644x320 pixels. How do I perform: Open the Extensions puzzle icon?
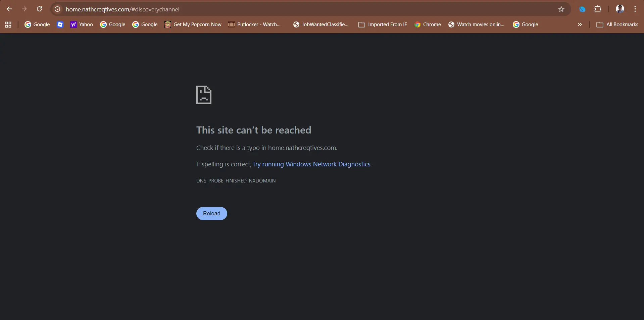pyautogui.click(x=598, y=9)
